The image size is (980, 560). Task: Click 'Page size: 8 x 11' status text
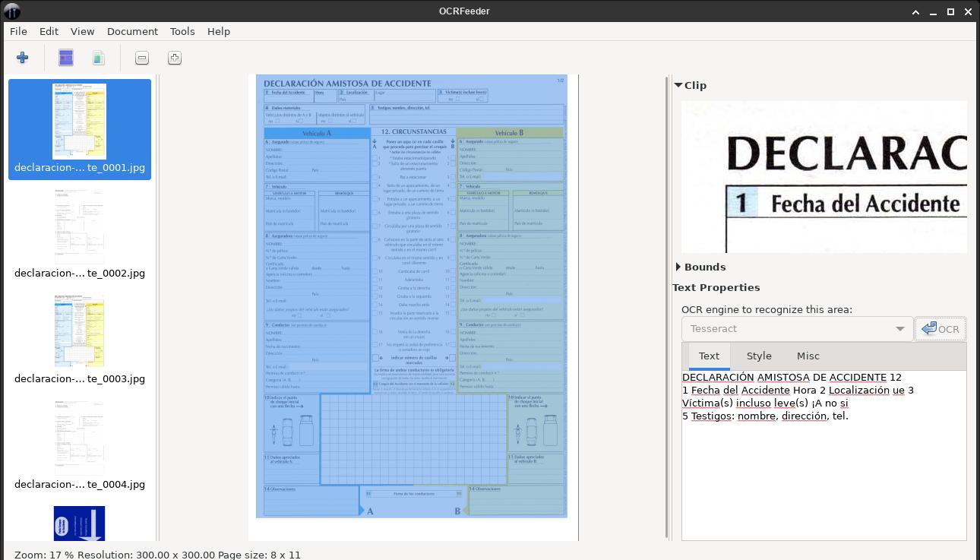(x=259, y=555)
